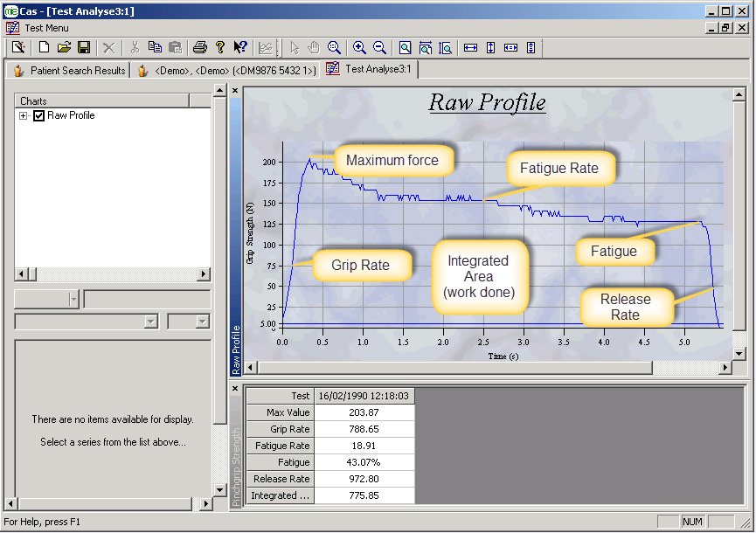Screen dimensions: 756x533
Task: Copy using the toolbar copy icon
Action: [155, 47]
